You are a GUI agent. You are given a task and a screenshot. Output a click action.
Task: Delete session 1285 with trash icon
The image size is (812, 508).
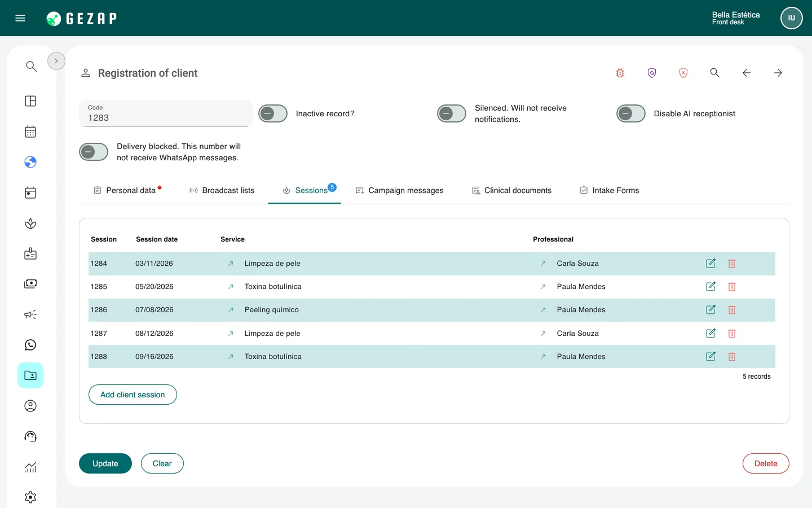click(x=732, y=287)
